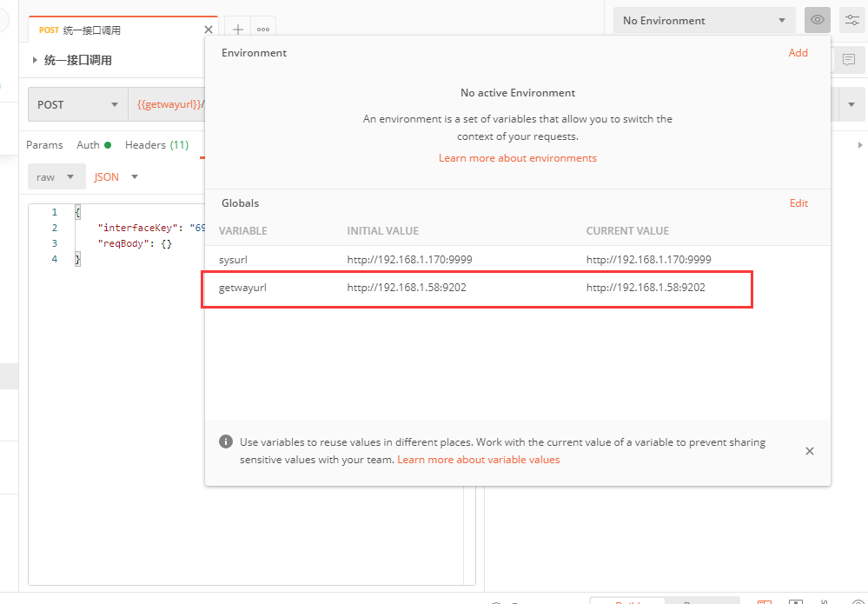
Task: Click sysurl current value http://192.168.1.170:9999
Action: (649, 260)
